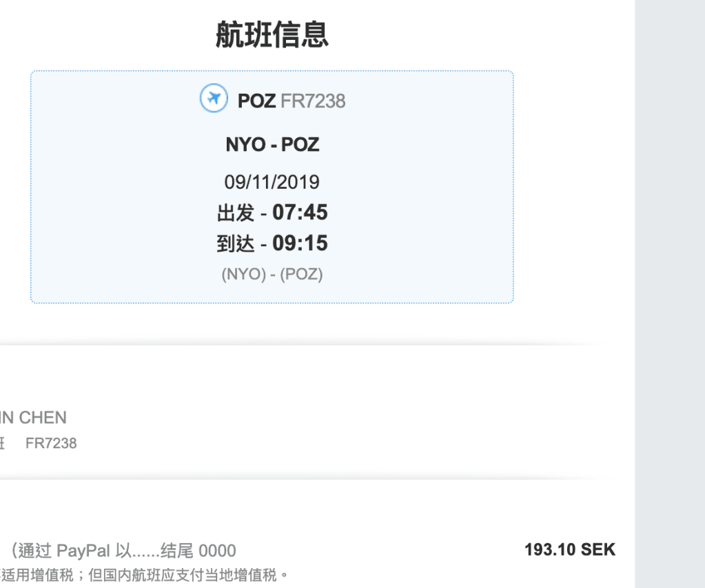Click the NYO - POZ route title
The image size is (705, 588).
(272, 144)
